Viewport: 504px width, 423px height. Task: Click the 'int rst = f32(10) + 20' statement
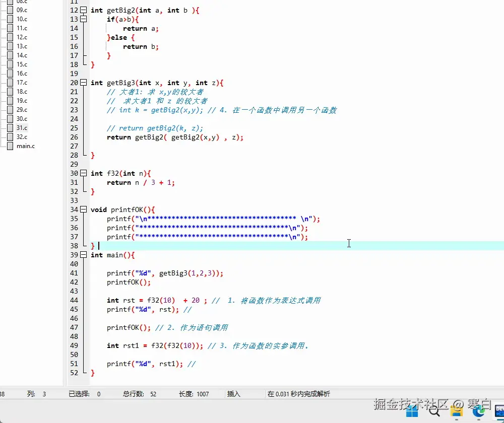[x=153, y=301]
